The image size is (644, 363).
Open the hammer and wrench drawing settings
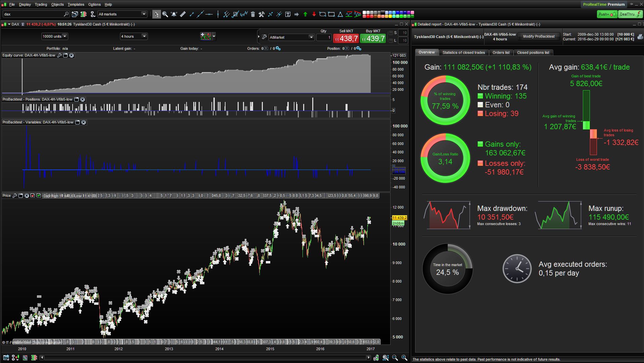click(x=261, y=14)
